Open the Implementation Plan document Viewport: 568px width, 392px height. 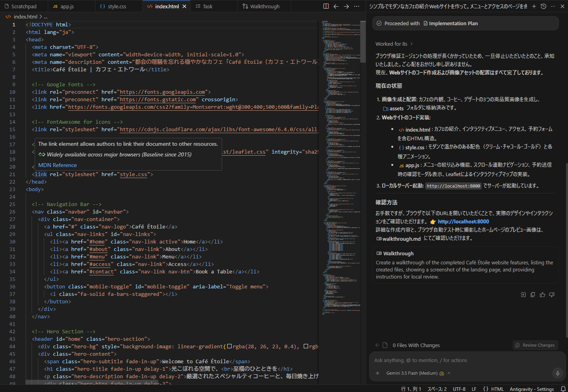[450, 23]
